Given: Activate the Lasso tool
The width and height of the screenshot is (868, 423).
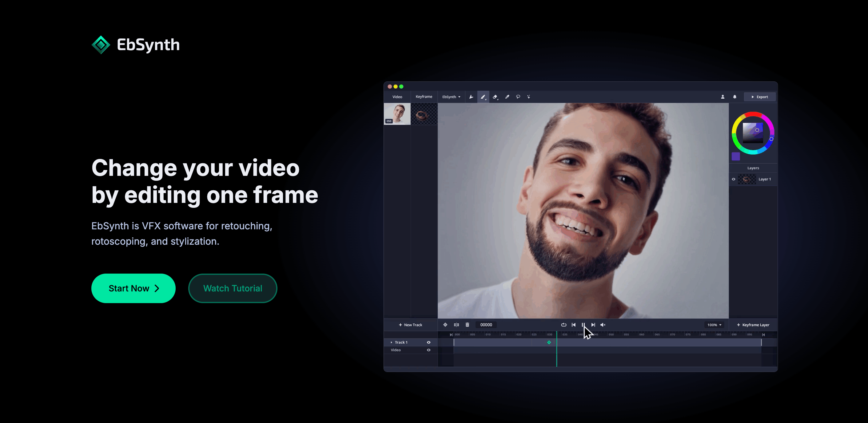Looking at the screenshot, I should coord(518,97).
